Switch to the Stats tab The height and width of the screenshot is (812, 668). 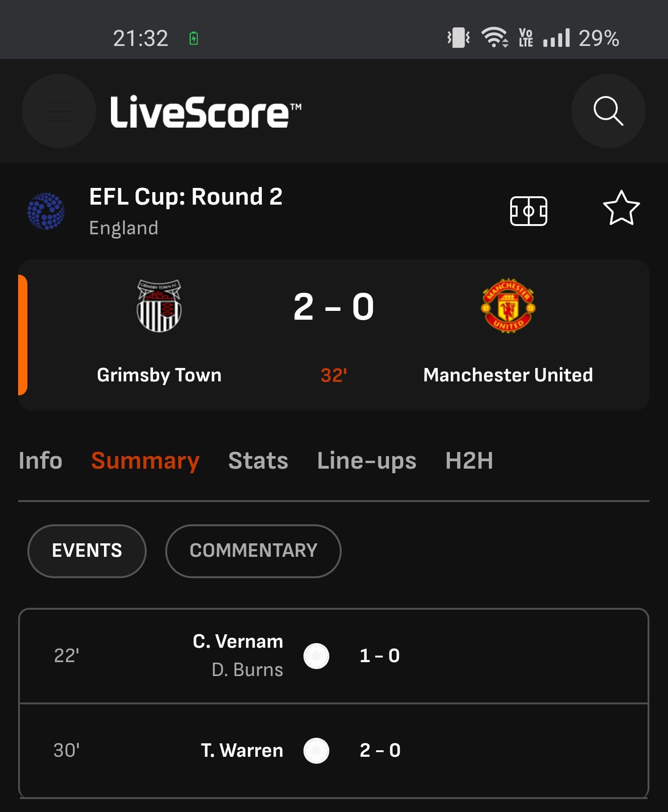point(258,461)
